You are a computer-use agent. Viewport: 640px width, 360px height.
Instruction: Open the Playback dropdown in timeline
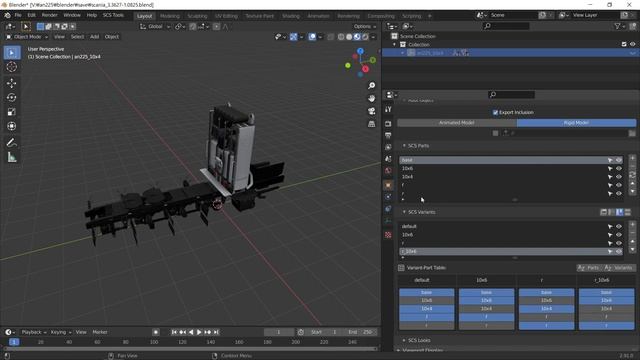point(33,332)
